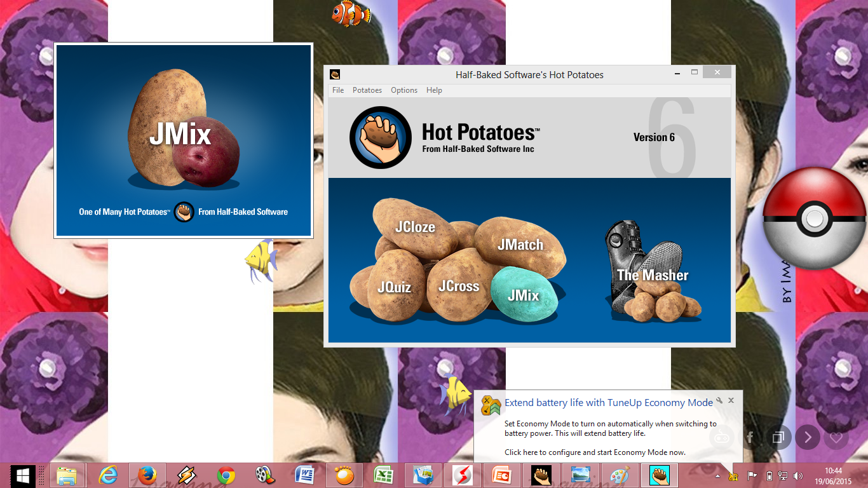This screenshot has width=868, height=488.
Task: Open TuneUp notification settings wrench
Action: [x=719, y=401]
